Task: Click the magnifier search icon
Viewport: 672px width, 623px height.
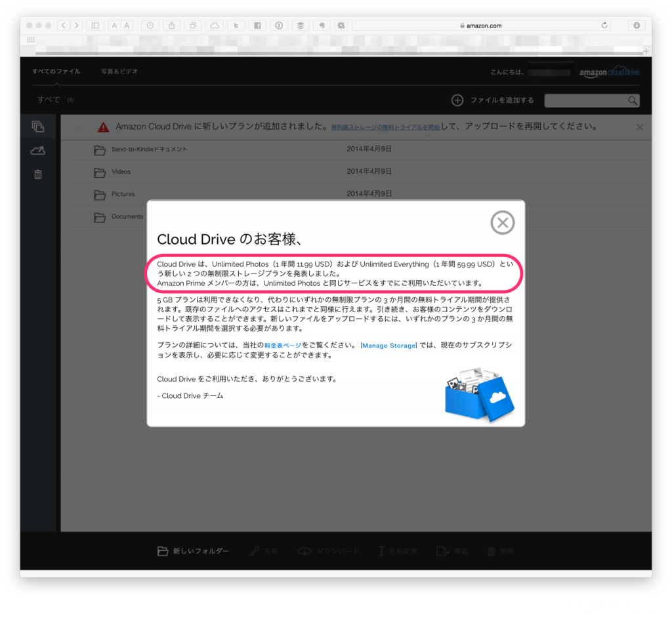Action: [x=633, y=100]
